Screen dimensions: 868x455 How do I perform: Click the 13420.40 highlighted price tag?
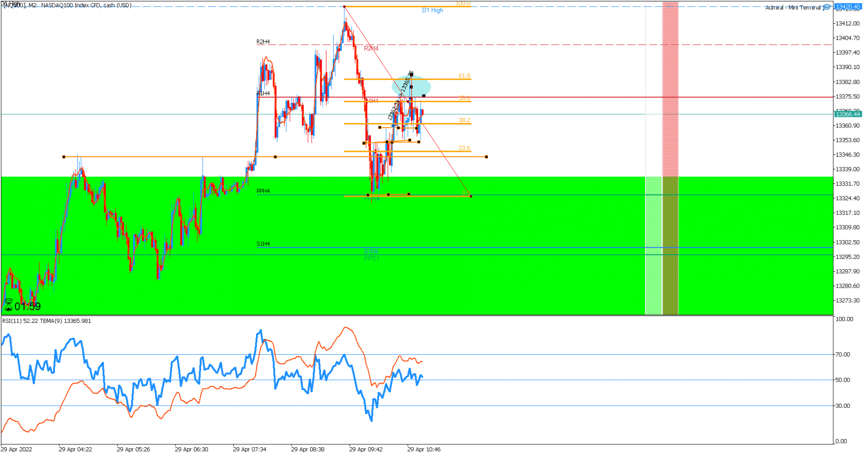tap(848, 7)
